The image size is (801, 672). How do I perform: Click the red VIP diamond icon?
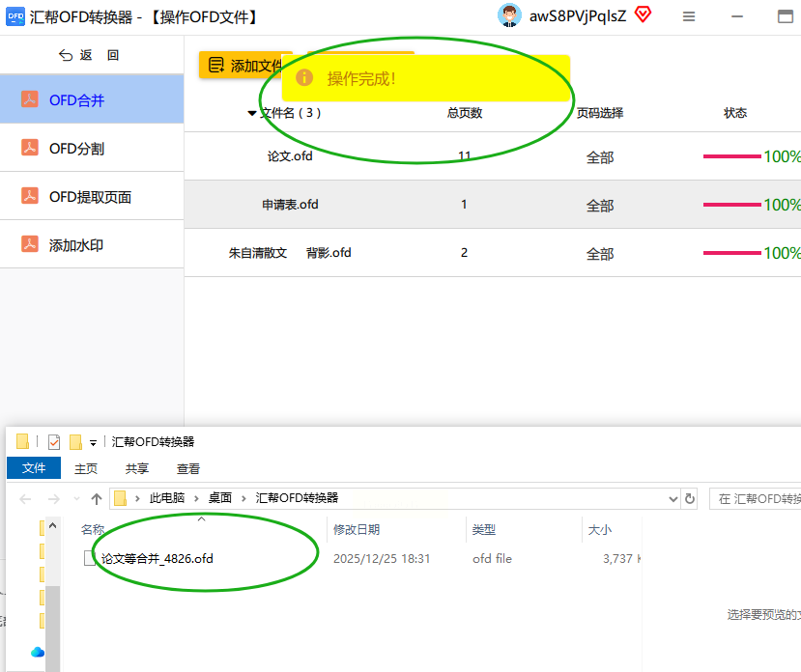(x=644, y=14)
